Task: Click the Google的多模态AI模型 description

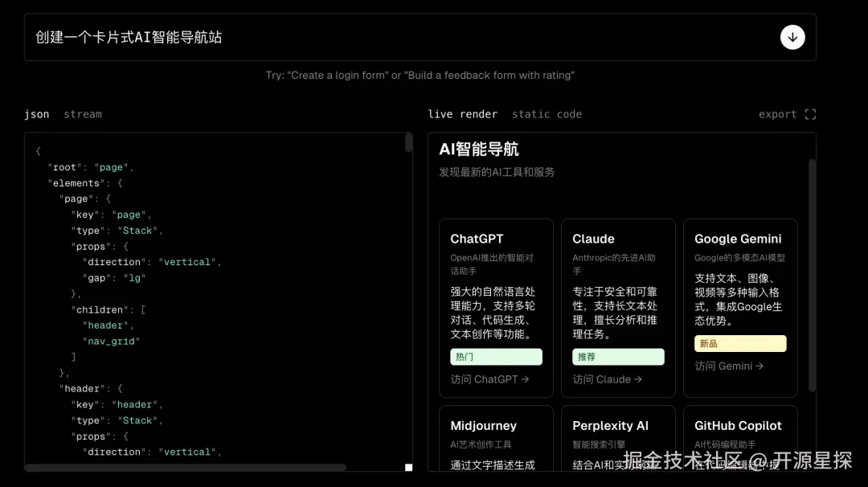Action: (739, 257)
